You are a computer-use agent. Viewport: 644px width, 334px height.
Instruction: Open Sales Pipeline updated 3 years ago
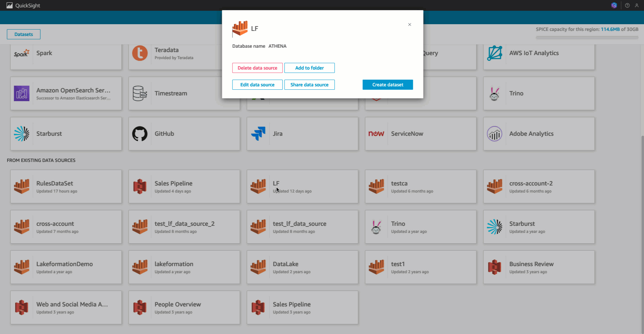click(302, 307)
